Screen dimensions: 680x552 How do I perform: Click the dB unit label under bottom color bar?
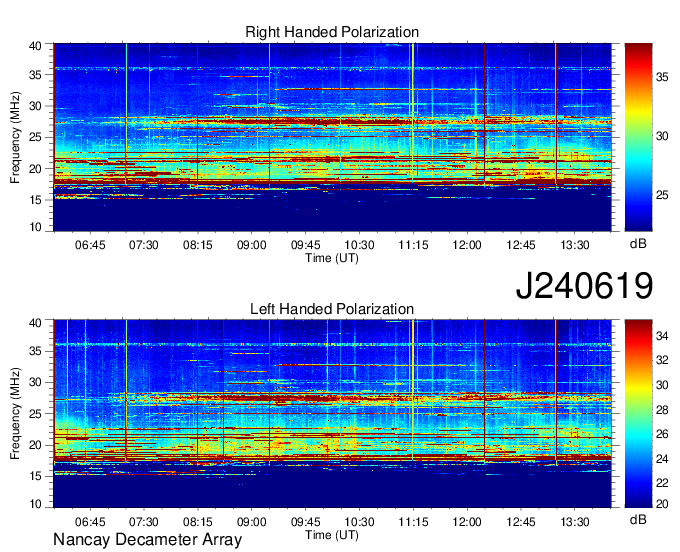pyautogui.click(x=638, y=519)
